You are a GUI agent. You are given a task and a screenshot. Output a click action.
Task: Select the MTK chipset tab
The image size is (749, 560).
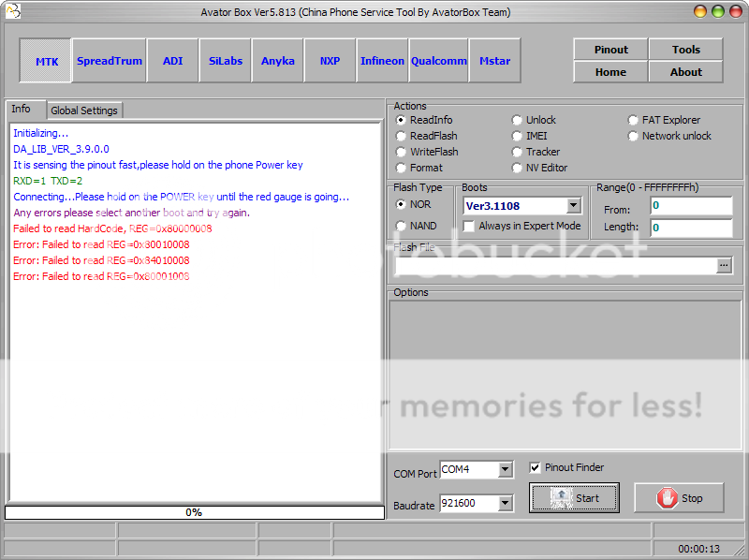point(46,61)
